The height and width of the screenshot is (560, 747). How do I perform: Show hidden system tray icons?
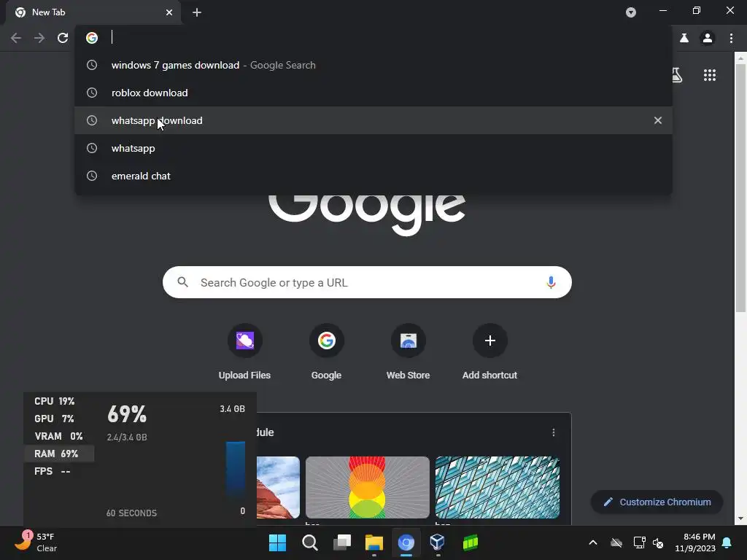click(x=593, y=542)
